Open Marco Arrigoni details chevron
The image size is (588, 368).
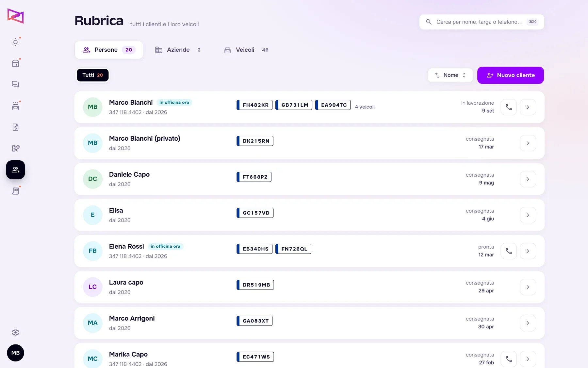(x=528, y=323)
